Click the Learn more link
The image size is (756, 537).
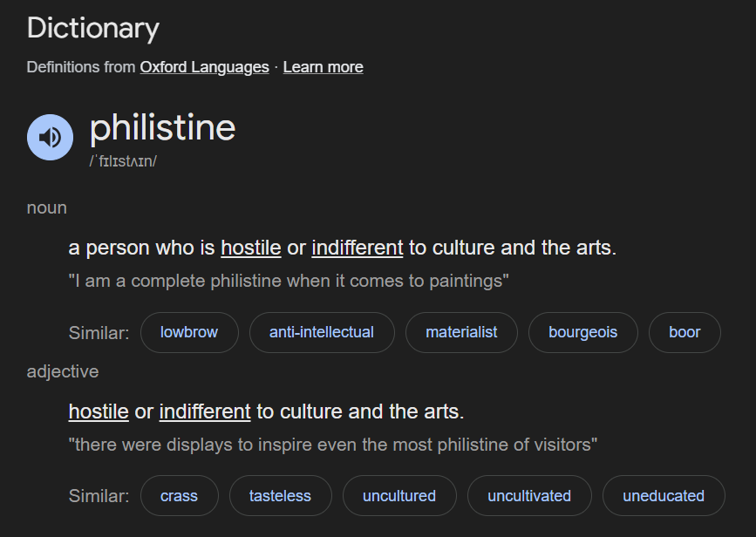click(323, 67)
